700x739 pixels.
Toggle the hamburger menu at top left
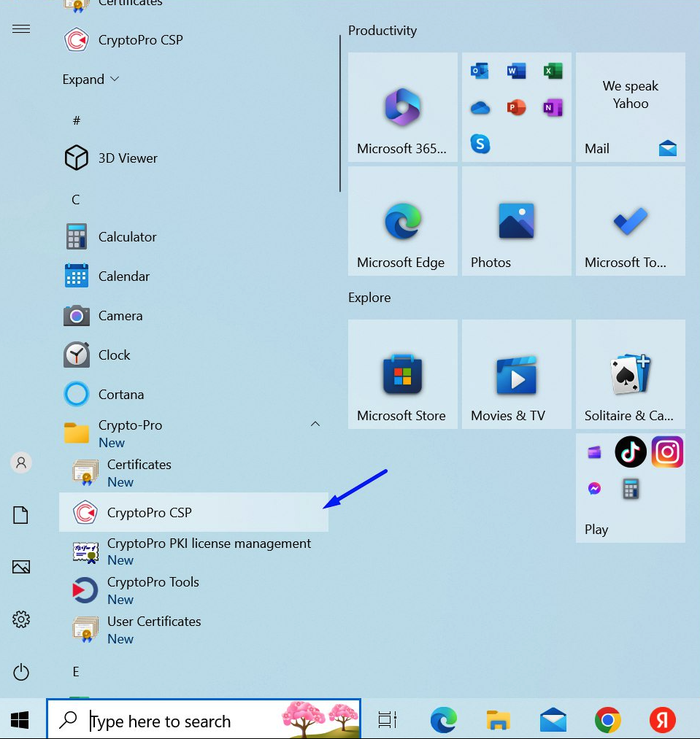[21, 29]
